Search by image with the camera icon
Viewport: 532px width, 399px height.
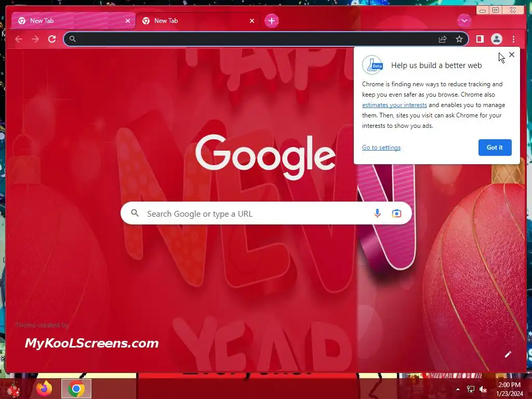coord(396,214)
